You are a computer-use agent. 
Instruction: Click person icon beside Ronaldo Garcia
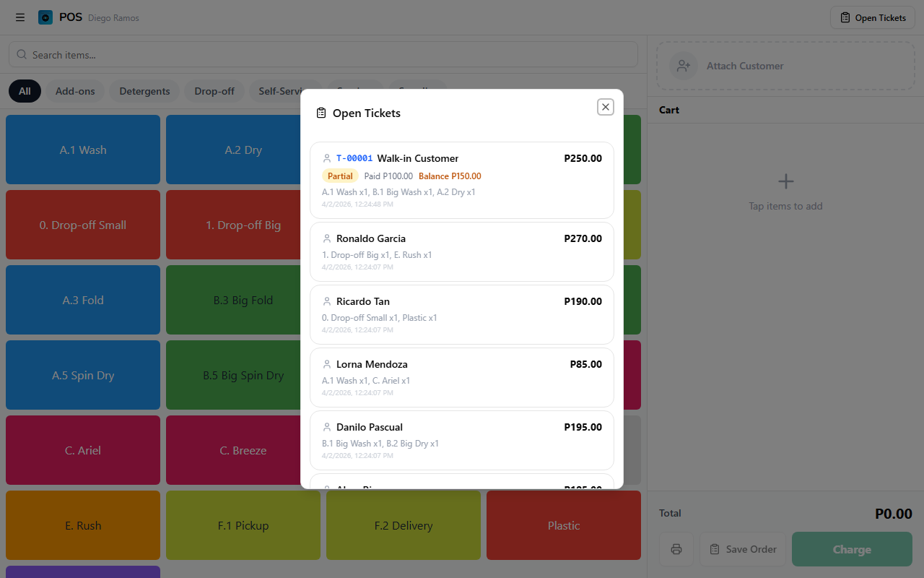click(327, 238)
